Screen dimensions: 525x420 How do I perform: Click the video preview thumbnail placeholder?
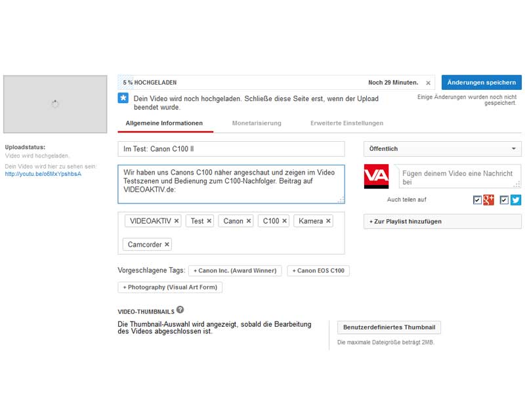tap(55, 104)
